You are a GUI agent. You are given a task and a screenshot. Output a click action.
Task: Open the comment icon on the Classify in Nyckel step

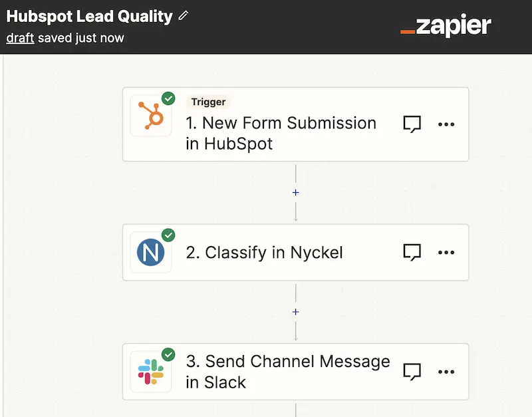tap(412, 253)
